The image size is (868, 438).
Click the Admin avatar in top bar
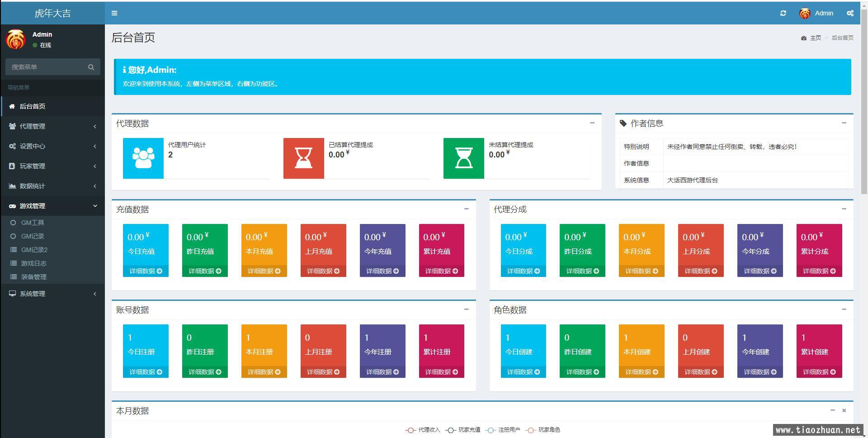(805, 13)
